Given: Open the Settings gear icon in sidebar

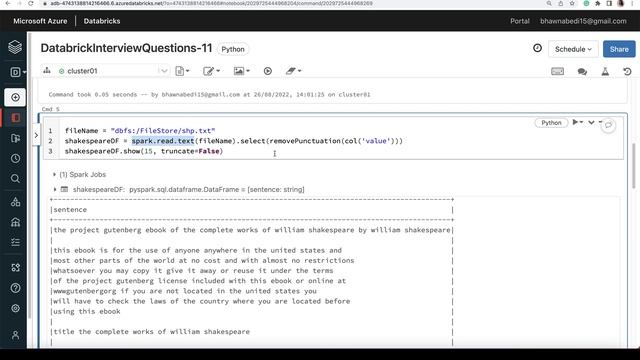Looking at the screenshot, I should (16, 308).
